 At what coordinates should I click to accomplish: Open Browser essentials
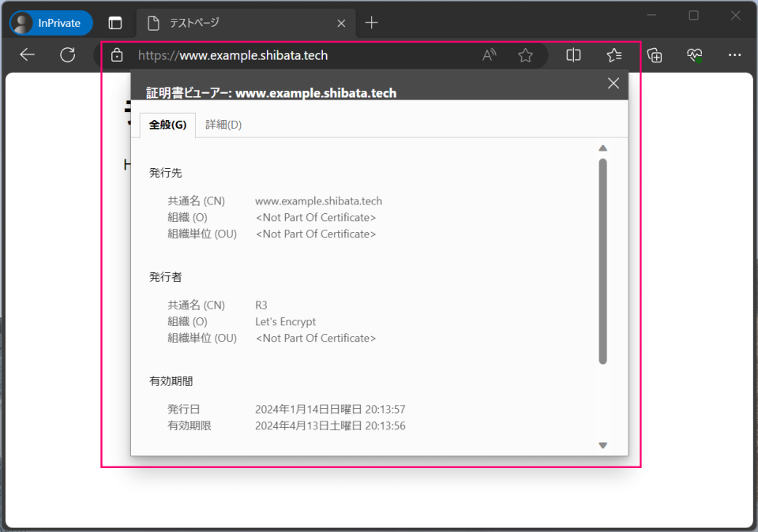pyautogui.click(x=695, y=54)
